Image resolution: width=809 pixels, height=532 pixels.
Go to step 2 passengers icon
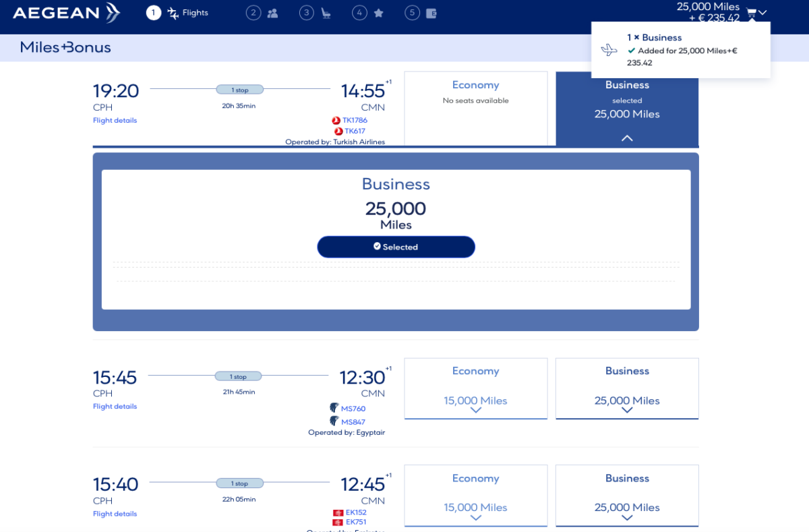click(x=272, y=13)
